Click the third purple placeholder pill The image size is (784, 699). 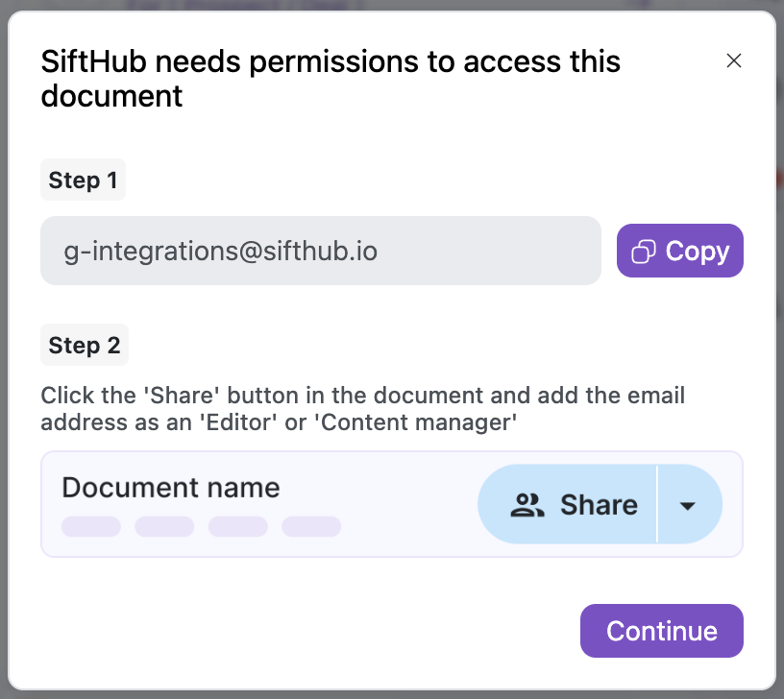[x=237, y=526]
